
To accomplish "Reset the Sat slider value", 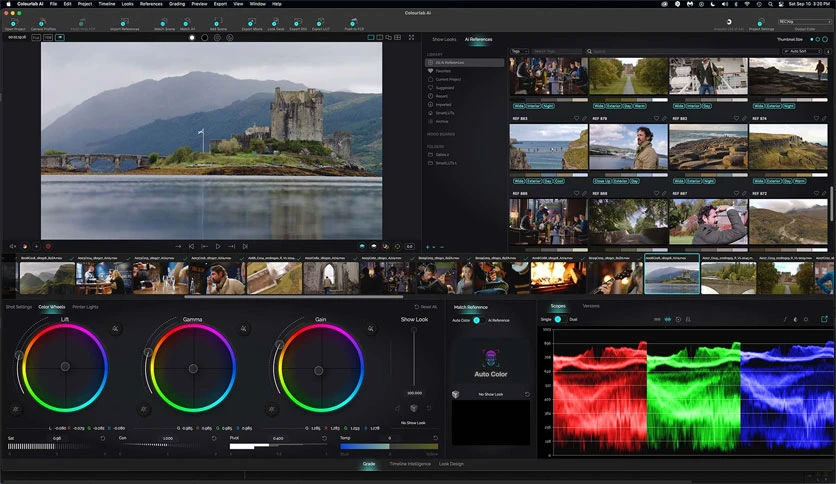I will click(103, 438).
